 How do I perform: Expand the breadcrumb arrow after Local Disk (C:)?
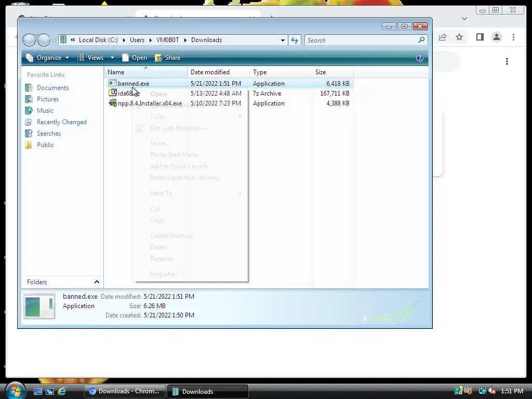[x=124, y=40]
